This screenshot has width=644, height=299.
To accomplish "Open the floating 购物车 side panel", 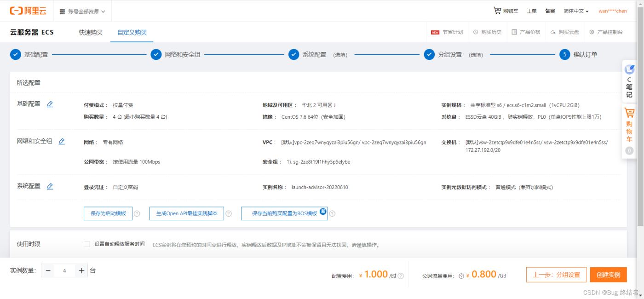I will coord(629,125).
